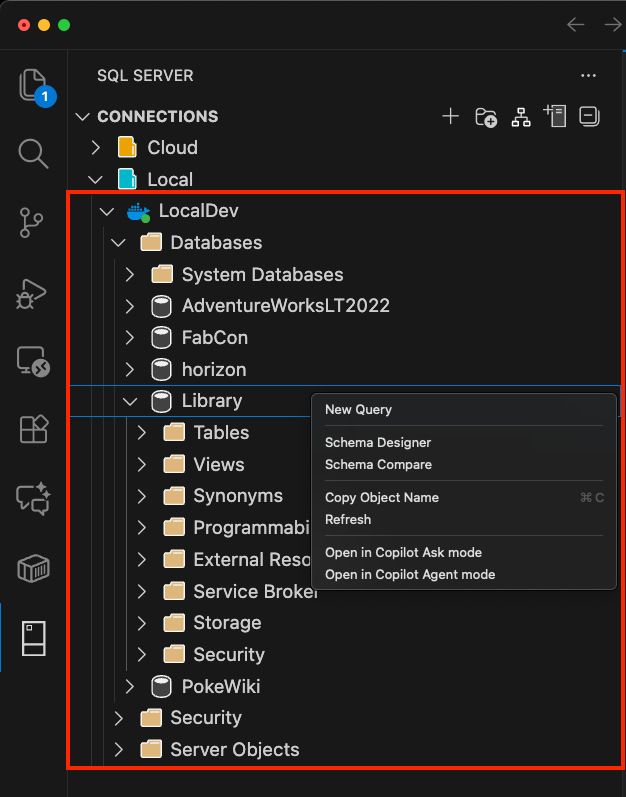Image resolution: width=626 pixels, height=797 pixels.
Task: Open the Chat view in activity bar
Action: tap(33, 498)
